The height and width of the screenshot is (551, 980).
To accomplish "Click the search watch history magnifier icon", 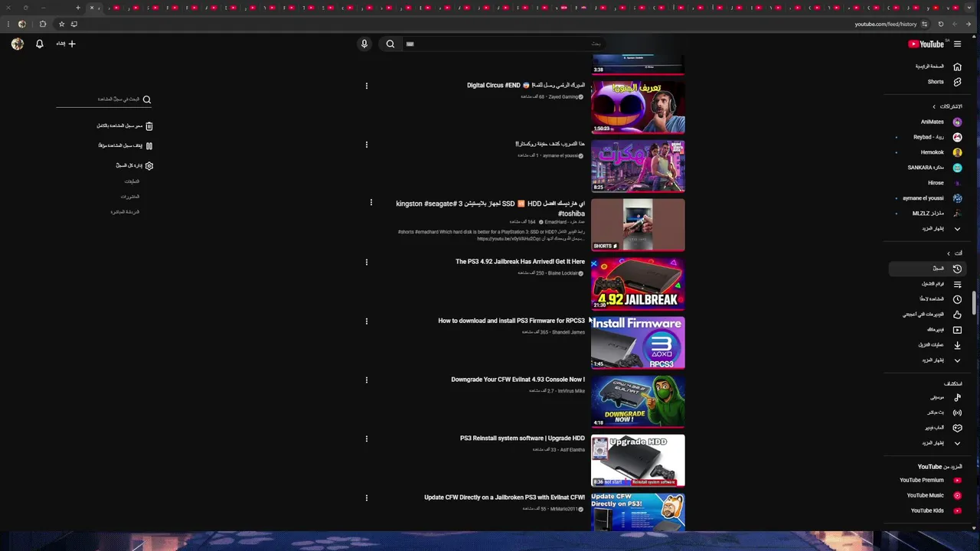I will click(147, 99).
